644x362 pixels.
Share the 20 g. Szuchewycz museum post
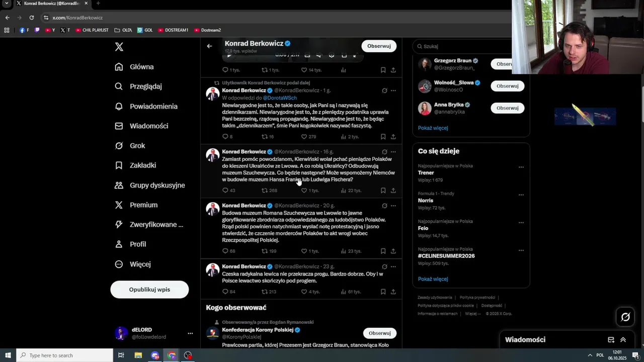[x=393, y=251]
